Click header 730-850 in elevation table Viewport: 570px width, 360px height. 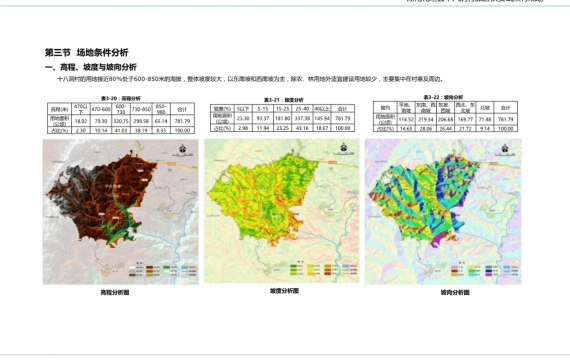pos(141,109)
